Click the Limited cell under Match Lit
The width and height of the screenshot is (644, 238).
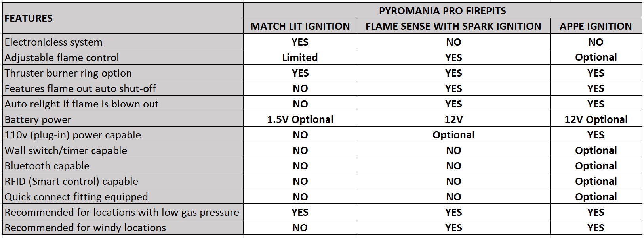(300, 57)
